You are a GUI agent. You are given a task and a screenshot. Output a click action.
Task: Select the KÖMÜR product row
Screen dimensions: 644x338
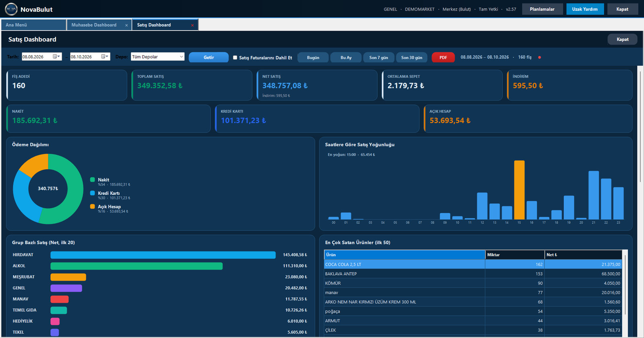coord(473,283)
